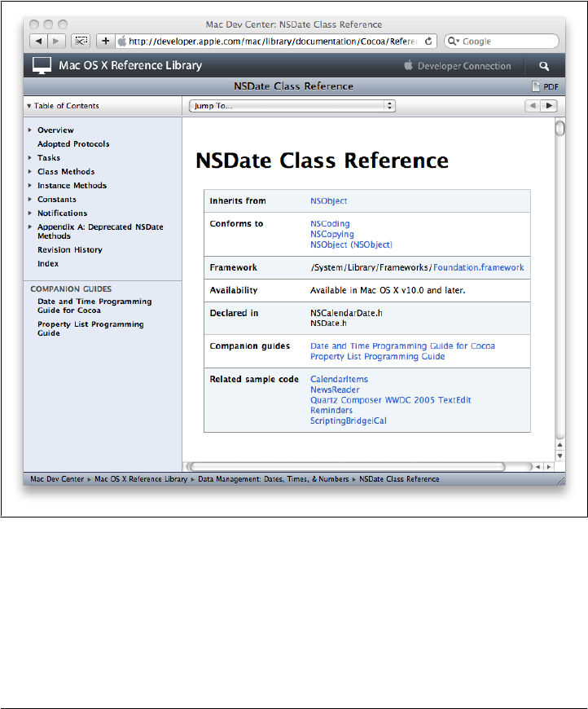The image size is (588, 709).
Task: Expand Appendix A: Deprecated NSDate Methods
Action: pyautogui.click(x=30, y=227)
